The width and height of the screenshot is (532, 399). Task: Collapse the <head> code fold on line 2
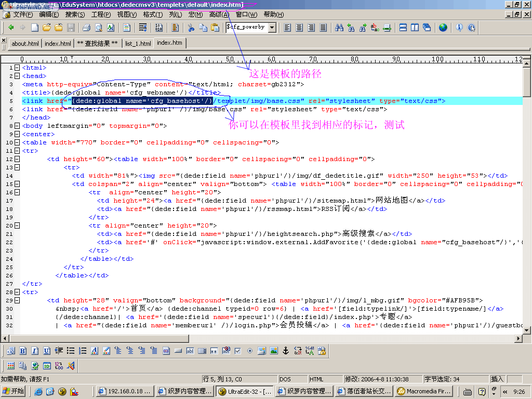pyautogui.click(x=17, y=76)
